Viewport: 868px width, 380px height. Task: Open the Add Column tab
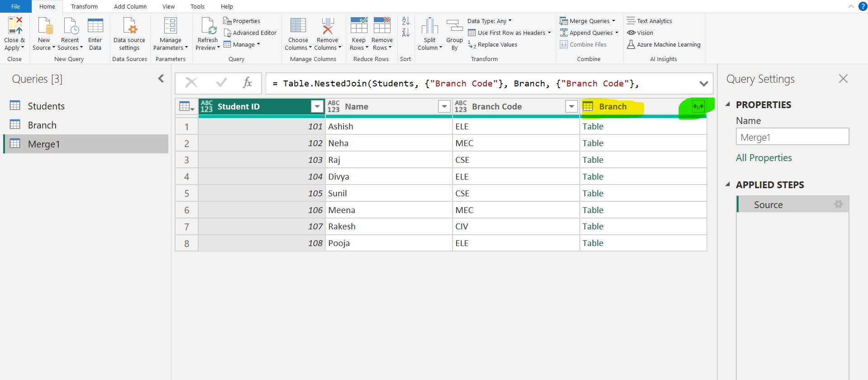tap(130, 6)
